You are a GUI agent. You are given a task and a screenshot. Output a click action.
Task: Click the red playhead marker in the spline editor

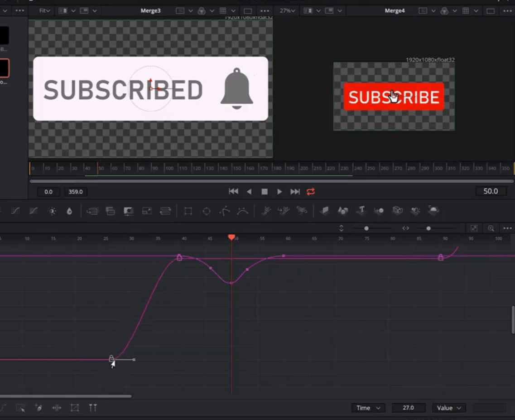pyautogui.click(x=232, y=237)
